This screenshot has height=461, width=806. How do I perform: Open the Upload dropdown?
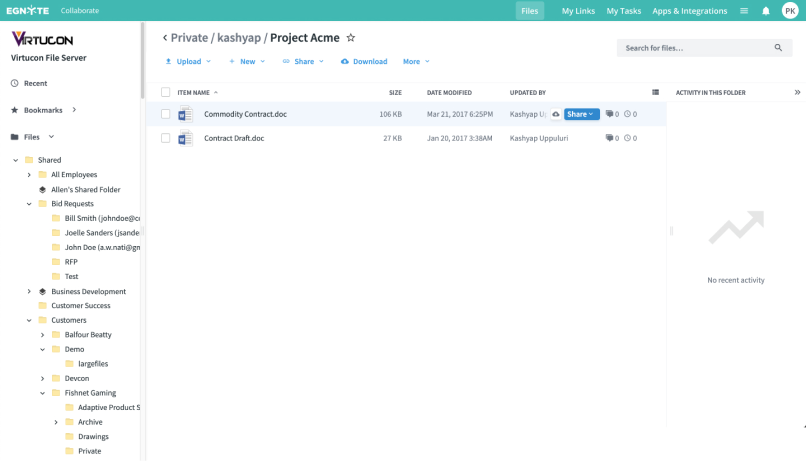pos(188,61)
